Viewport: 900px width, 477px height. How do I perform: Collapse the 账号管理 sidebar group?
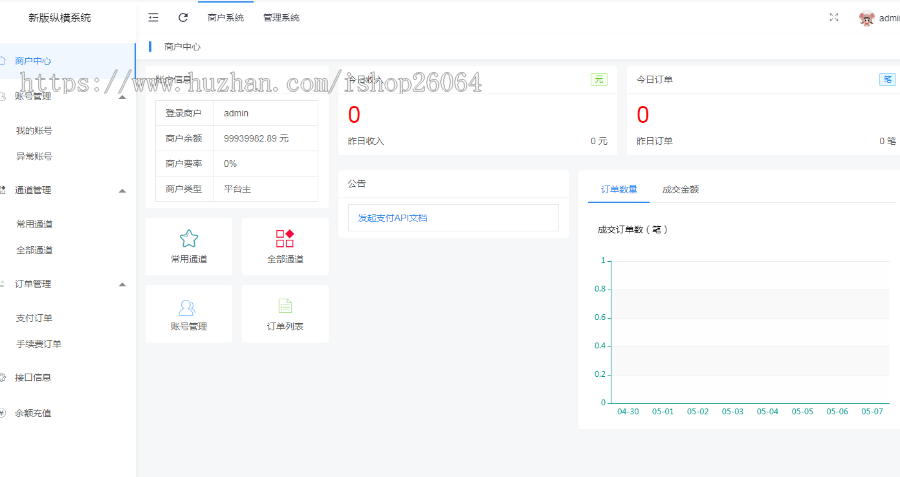[x=122, y=97]
